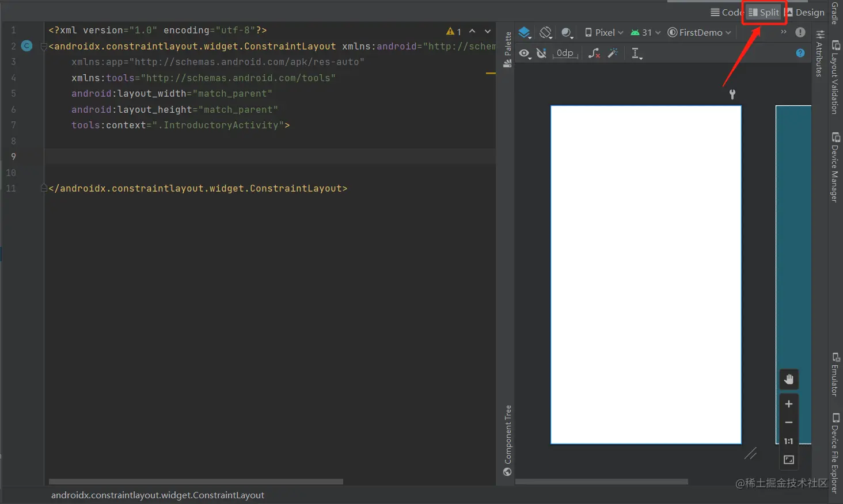Open the Device File Explorer tool window

[835, 453]
